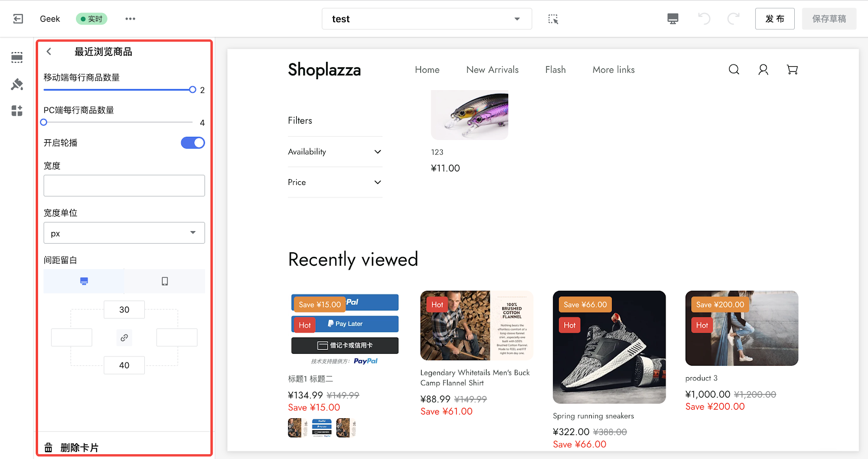The image size is (868, 459).
Task: Click the 发布 publish button
Action: coord(775,19)
